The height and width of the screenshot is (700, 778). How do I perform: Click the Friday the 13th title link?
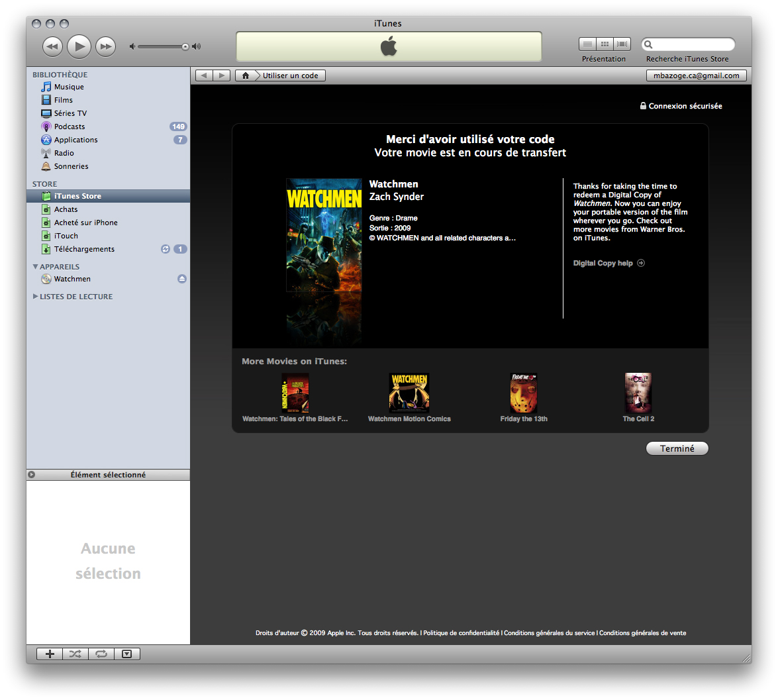[524, 419]
